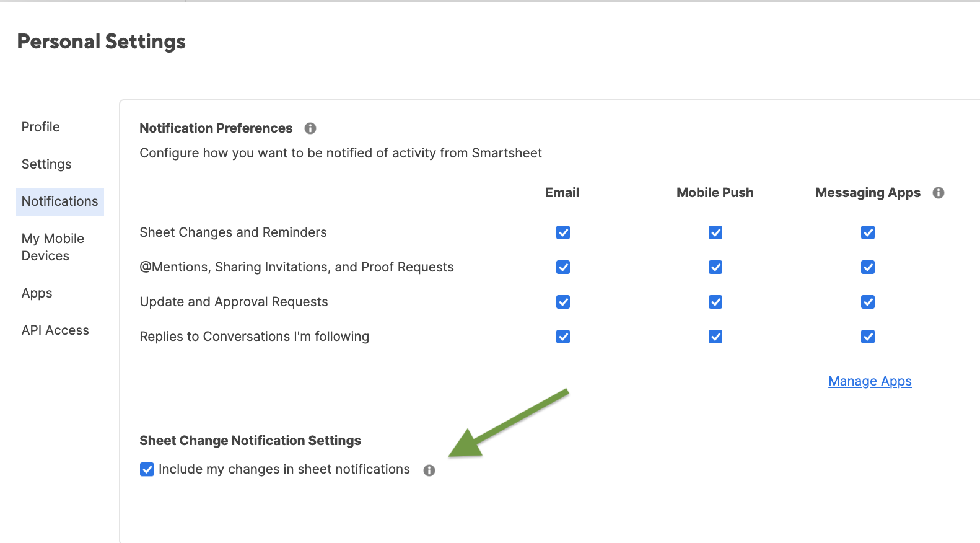The height and width of the screenshot is (543, 980).
Task: Toggle Messaging Apps for Sheet Changes and Reminders
Action: pyautogui.click(x=868, y=232)
